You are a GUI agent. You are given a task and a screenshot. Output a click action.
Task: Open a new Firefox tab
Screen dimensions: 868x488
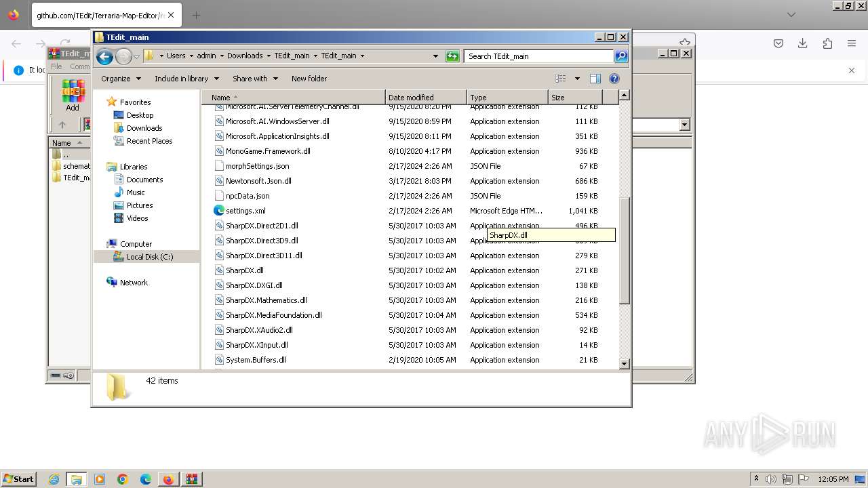[196, 15]
